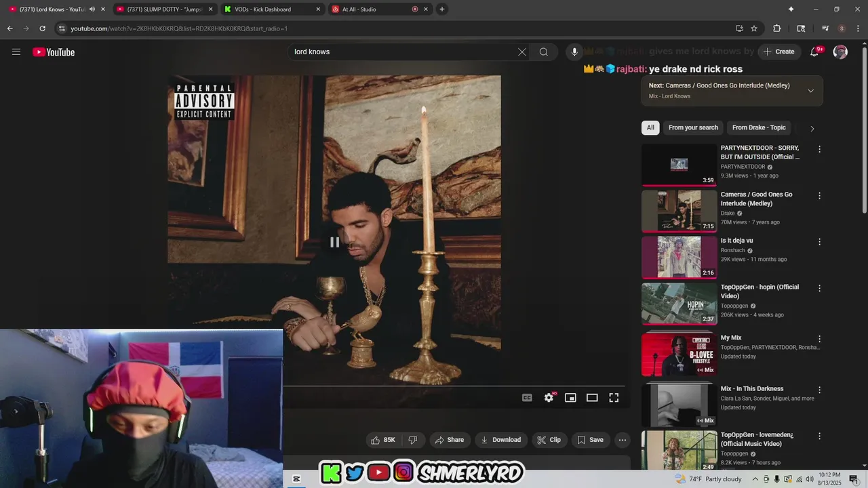Open options for PARTYNEXTDOOR video
Image resolution: width=868 pixels, height=488 pixels.
pyautogui.click(x=819, y=149)
